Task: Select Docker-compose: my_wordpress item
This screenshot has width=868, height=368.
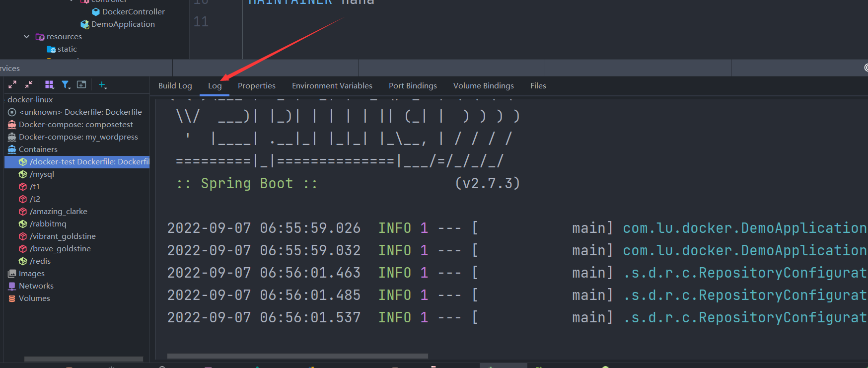Action: 78,137
